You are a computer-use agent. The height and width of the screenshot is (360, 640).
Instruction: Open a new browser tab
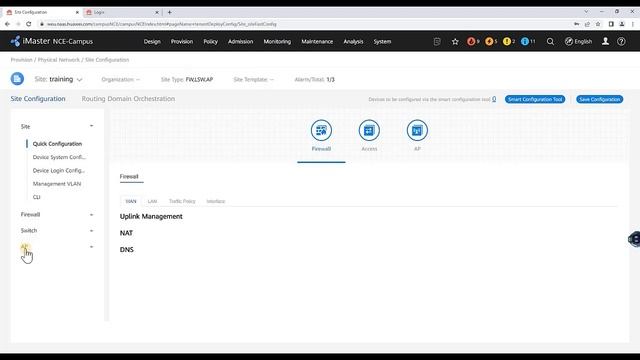169,12
